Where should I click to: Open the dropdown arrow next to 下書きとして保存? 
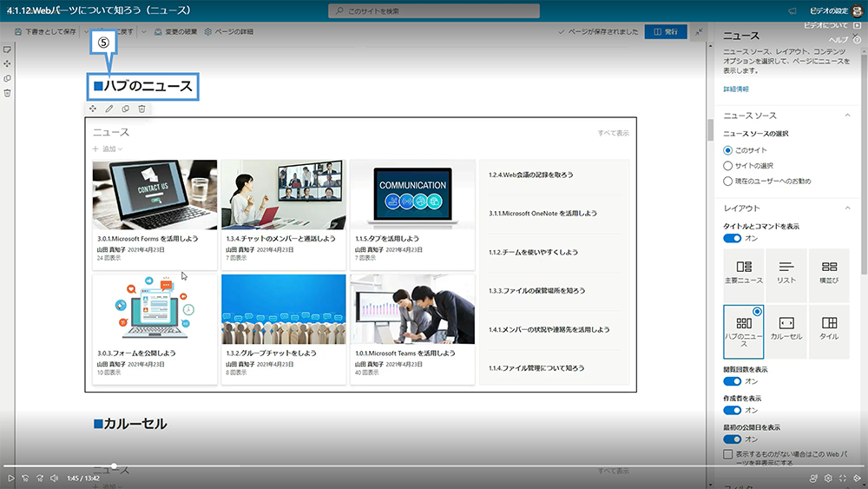click(x=86, y=31)
